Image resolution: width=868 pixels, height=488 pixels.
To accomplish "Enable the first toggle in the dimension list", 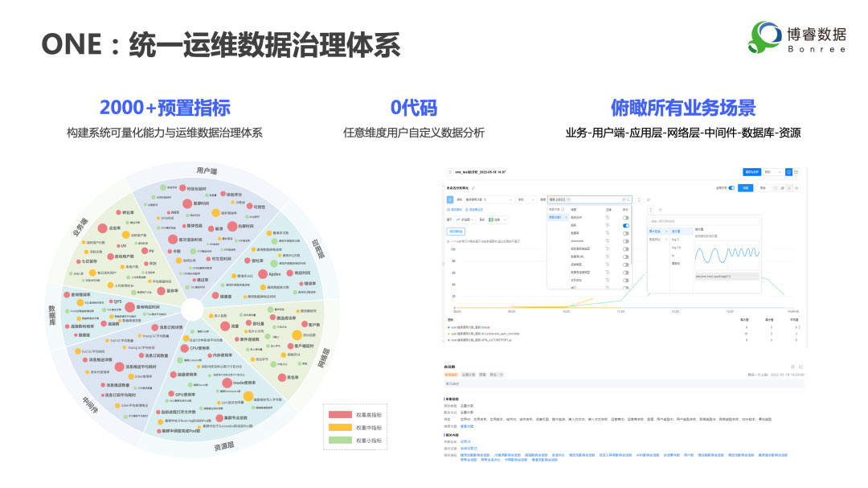I will point(626,217).
